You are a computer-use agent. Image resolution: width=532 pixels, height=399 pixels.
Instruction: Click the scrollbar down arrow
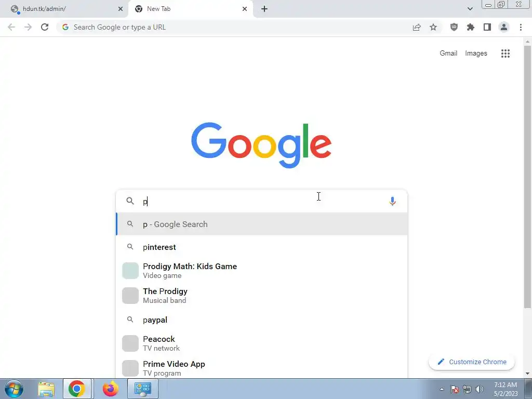pos(527,374)
